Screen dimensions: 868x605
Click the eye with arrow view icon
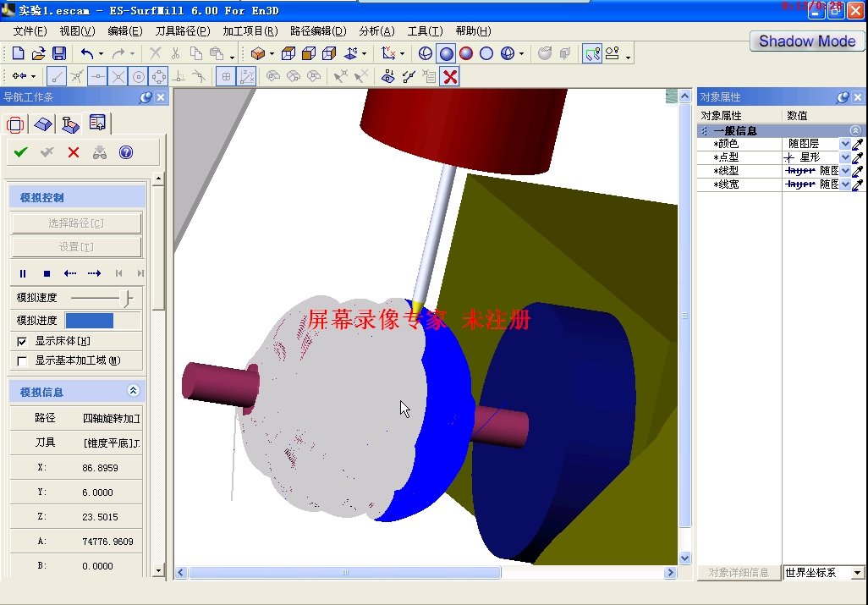tap(388, 76)
